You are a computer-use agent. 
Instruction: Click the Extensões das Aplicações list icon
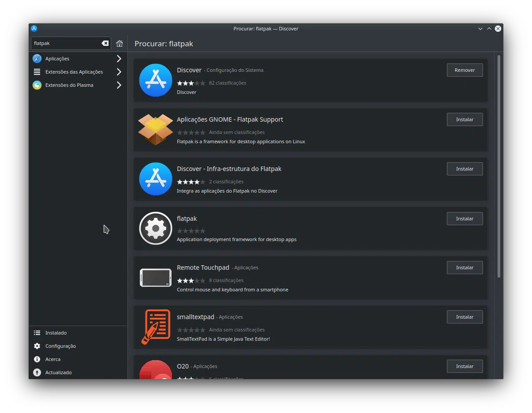[37, 72]
